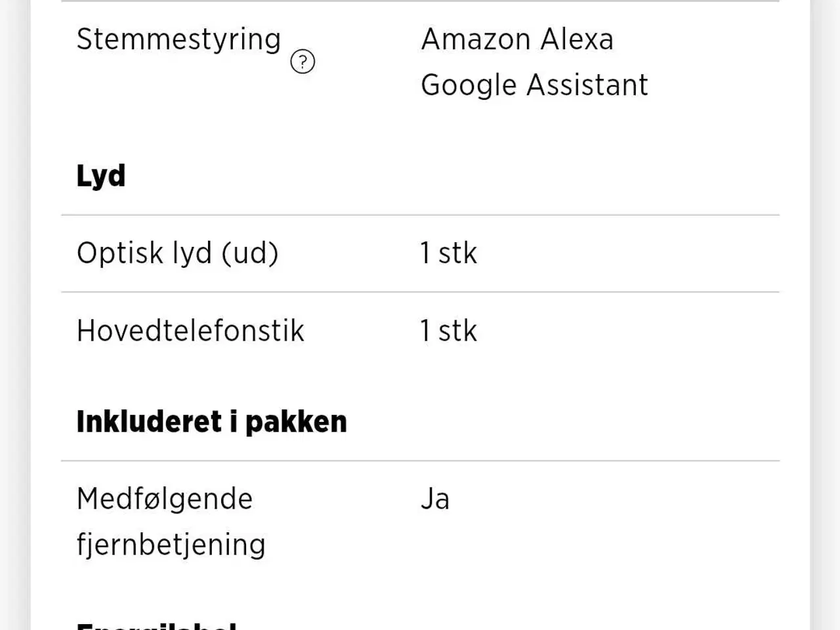Select the Optisk lyd (ud) row label

(178, 253)
